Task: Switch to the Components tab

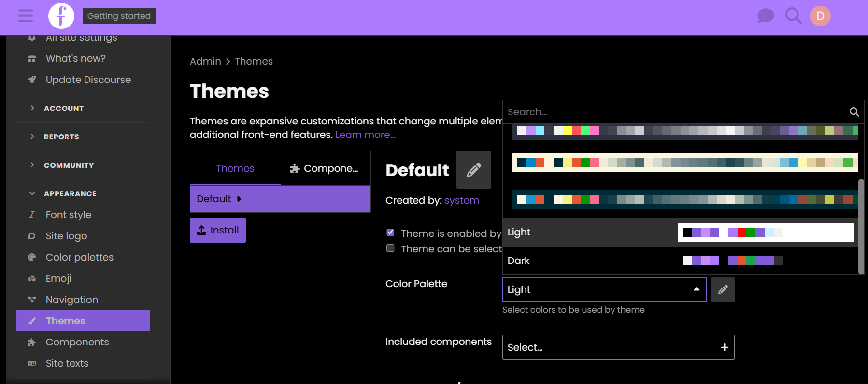Action: point(325,168)
